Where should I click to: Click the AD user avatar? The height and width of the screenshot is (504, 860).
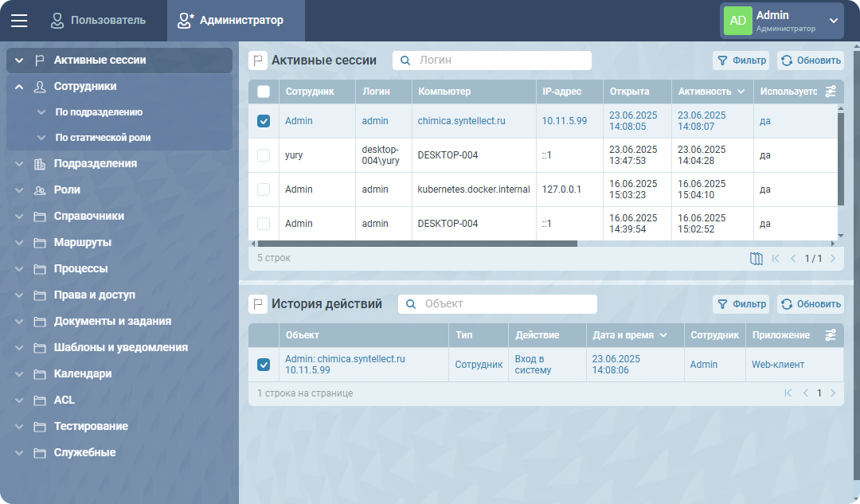pyautogui.click(x=738, y=21)
